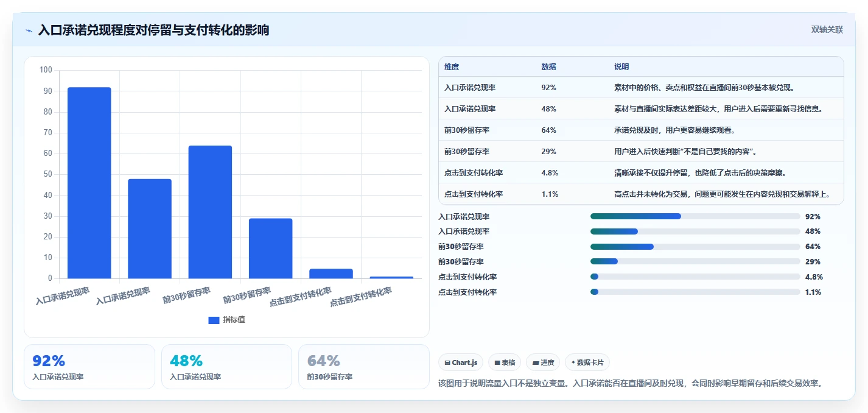The height and width of the screenshot is (413, 868).
Task: Select the 数据卡片 chip
Action: click(587, 362)
